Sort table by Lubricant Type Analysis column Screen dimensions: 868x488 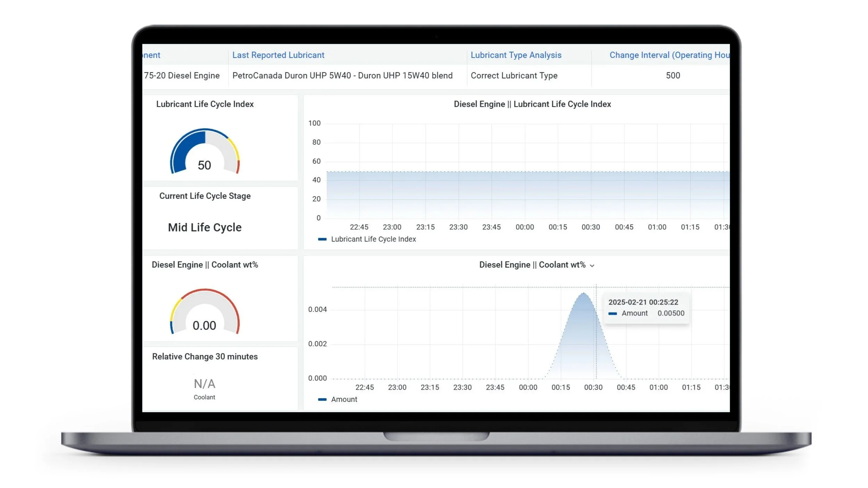[516, 55]
